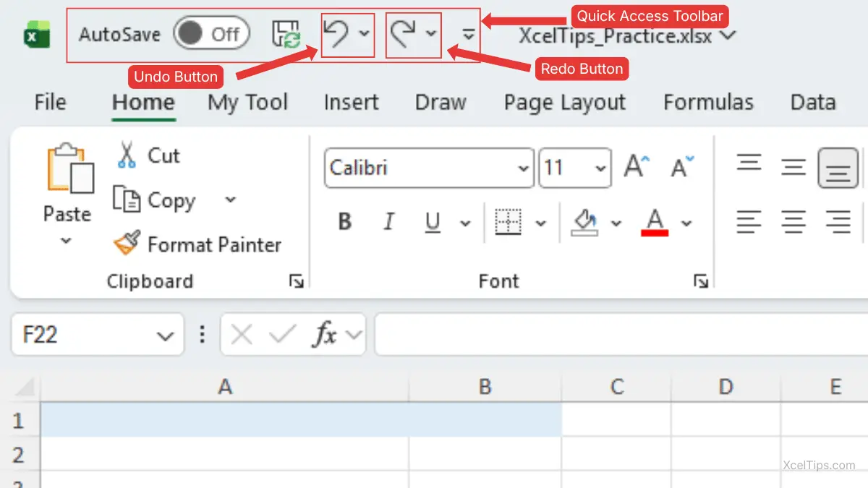The height and width of the screenshot is (488, 868).
Task: Apply the red font color swatch
Action: click(655, 223)
